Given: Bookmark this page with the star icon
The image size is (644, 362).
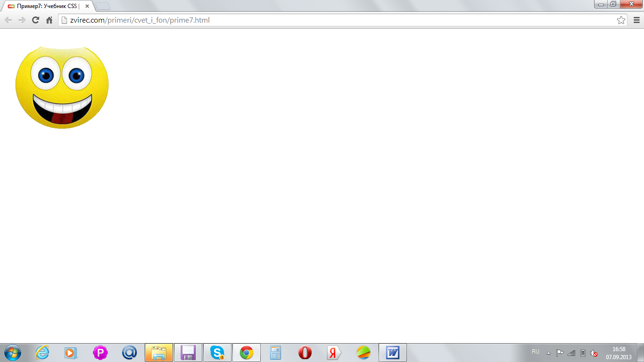Looking at the screenshot, I should [x=621, y=20].
